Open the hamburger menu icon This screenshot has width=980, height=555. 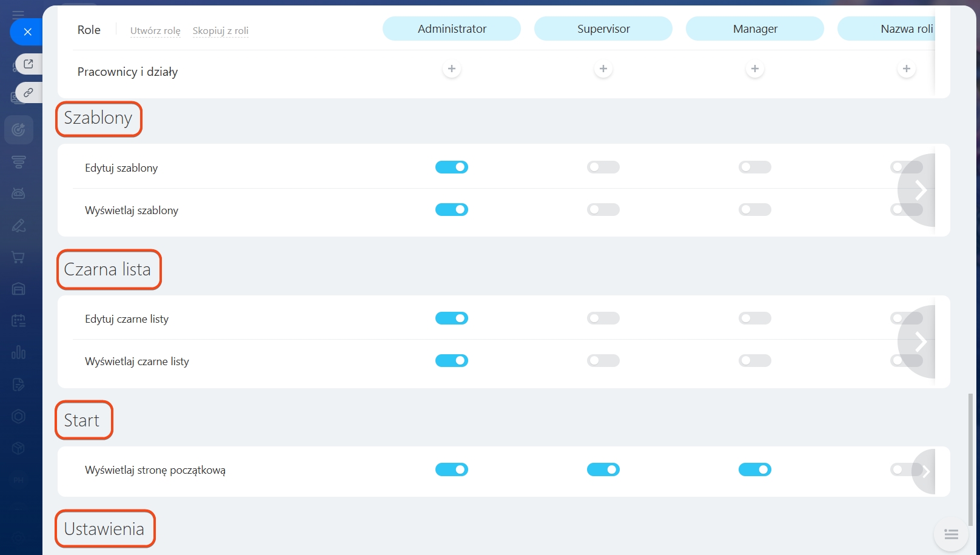coord(18,14)
